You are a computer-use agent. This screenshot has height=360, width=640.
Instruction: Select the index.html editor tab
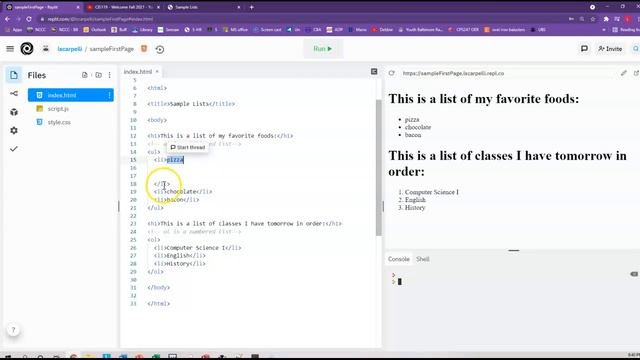point(138,71)
